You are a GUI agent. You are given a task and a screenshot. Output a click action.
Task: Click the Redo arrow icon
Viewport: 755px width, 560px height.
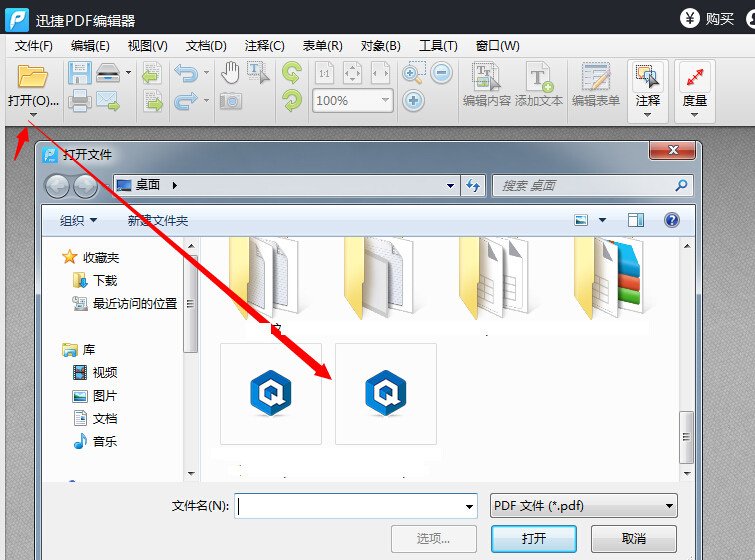pyautogui.click(x=186, y=101)
